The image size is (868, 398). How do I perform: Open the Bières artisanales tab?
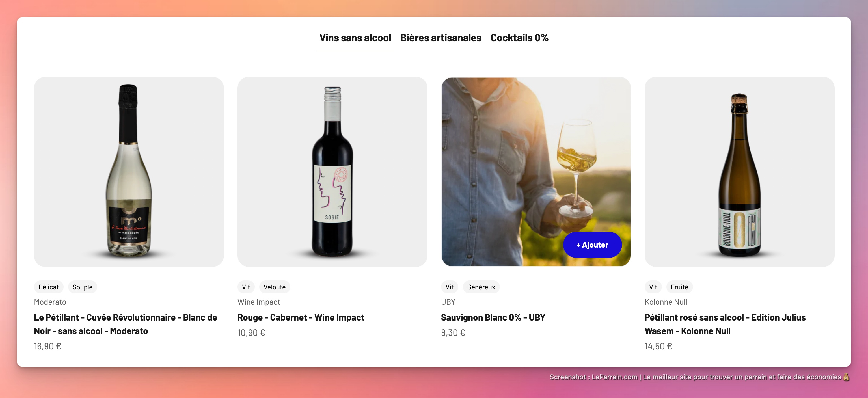[441, 38]
